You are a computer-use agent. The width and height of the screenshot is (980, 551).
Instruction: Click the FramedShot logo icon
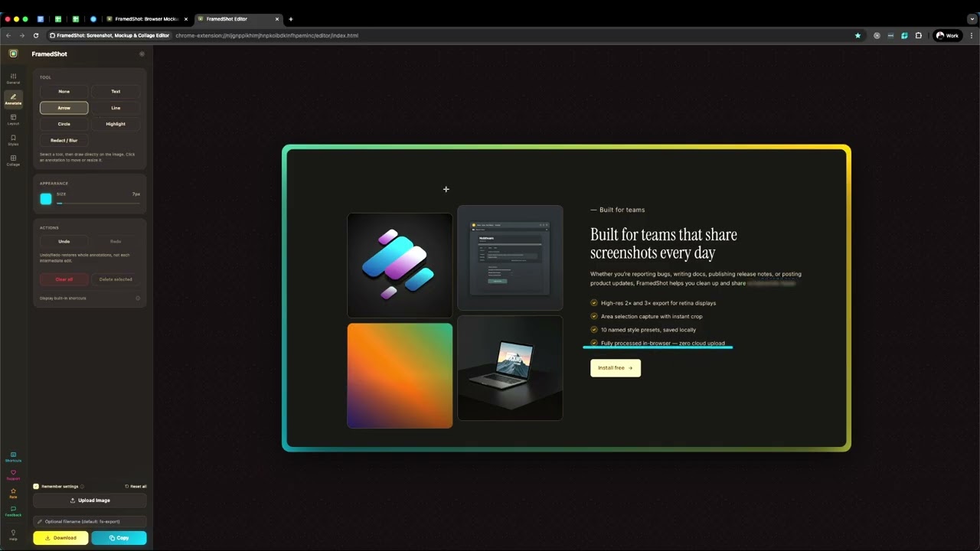(x=13, y=54)
